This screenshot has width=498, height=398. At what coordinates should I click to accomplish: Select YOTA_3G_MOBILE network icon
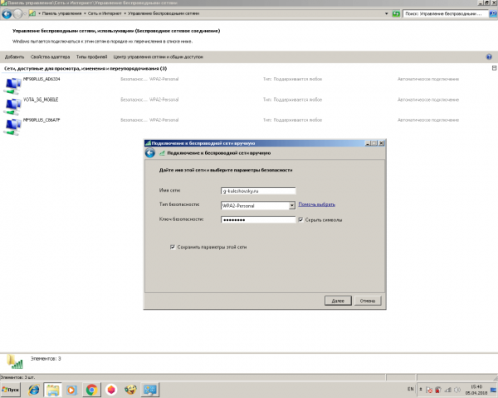point(12,106)
